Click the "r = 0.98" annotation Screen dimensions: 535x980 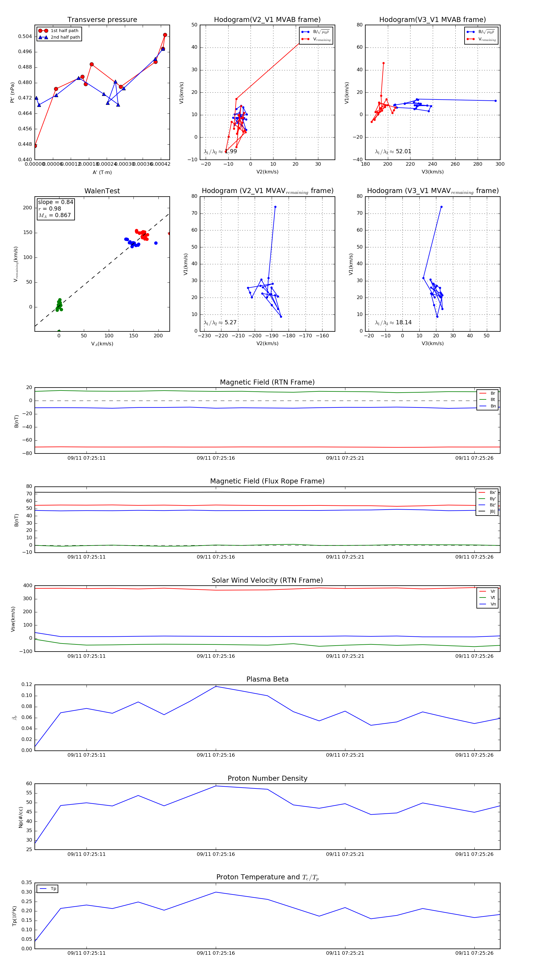(50, 208)
